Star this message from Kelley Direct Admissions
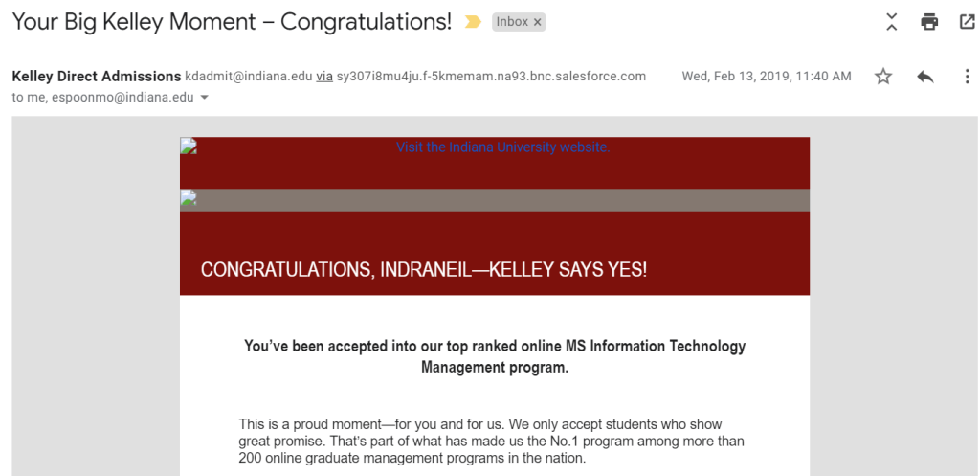 pyautogui.click(x=883, y=77)
